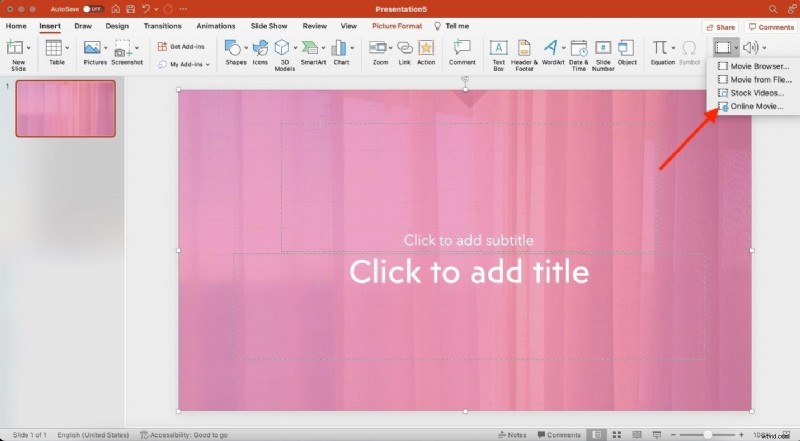The image size is (800, 441).
Task: Click the Table grid icon
Action: pyautogui.click(x=53, y=47)
